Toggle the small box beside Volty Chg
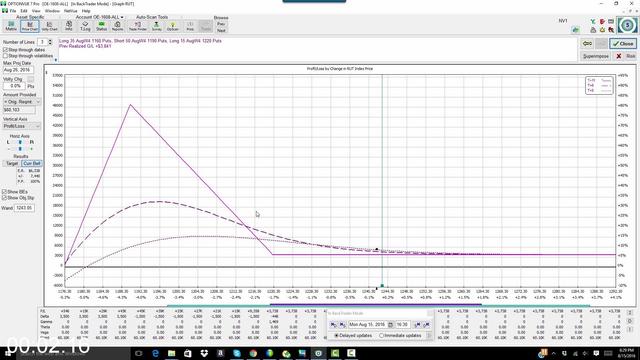The image size is (640, 360). [31, 79]
